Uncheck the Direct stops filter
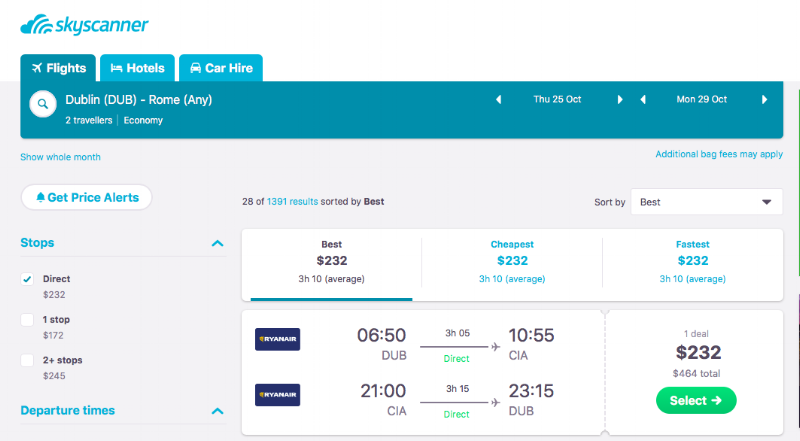This screenshot has height=441, width=800. (x=27, y=279)
